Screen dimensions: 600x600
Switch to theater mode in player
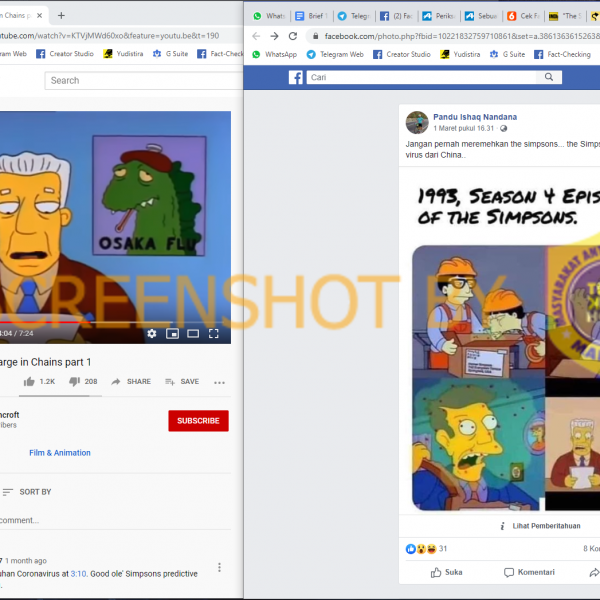(193, 334)
